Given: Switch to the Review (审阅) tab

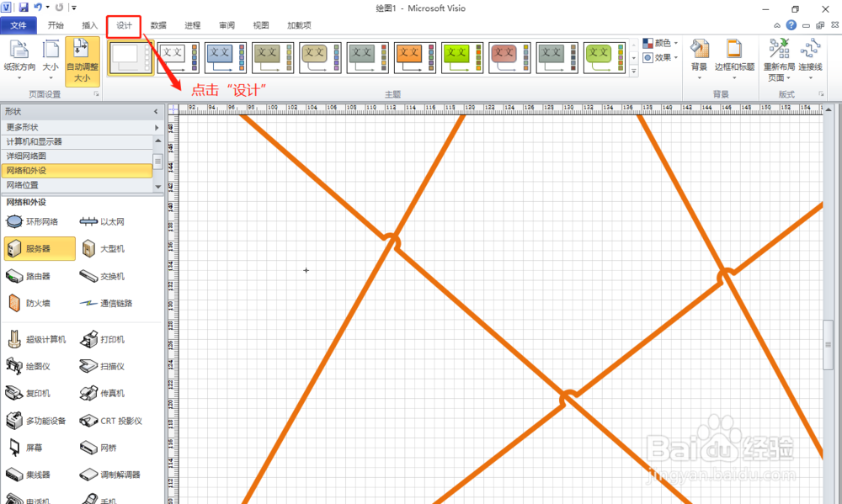Looking at the screenshot, I should [x=226, y=25].
